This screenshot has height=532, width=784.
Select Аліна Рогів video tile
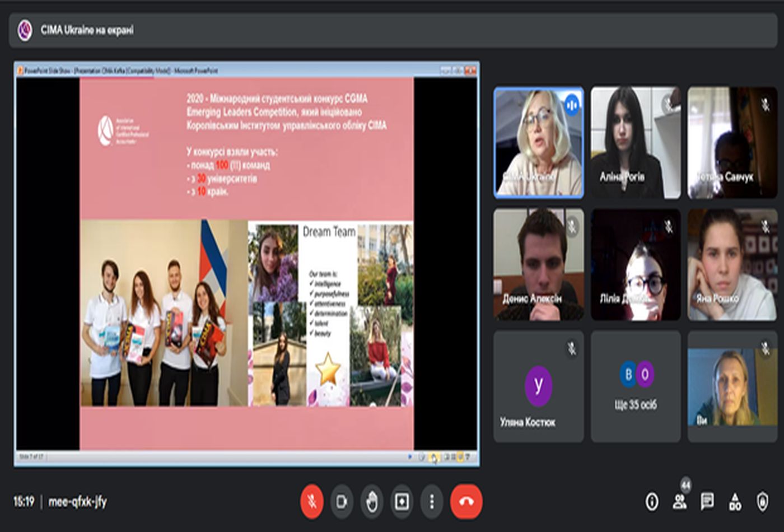point(636,143)
